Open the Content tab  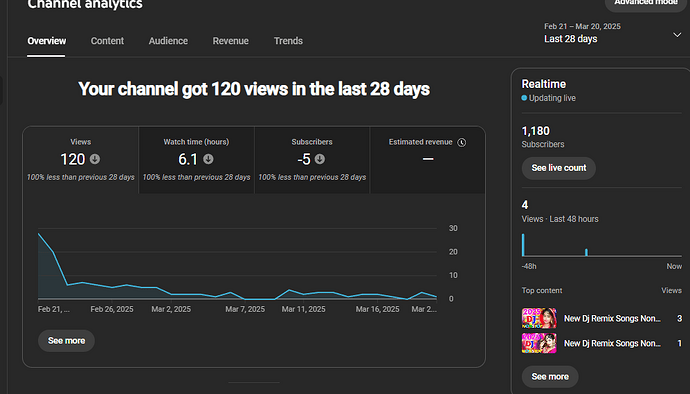pos(107,41)
